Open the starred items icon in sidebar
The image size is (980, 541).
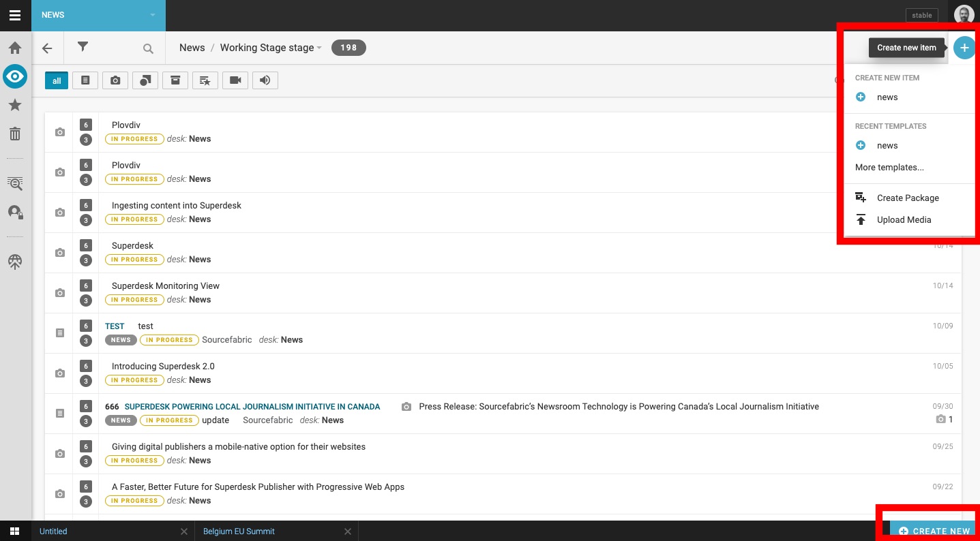click(x=15, y=105)
